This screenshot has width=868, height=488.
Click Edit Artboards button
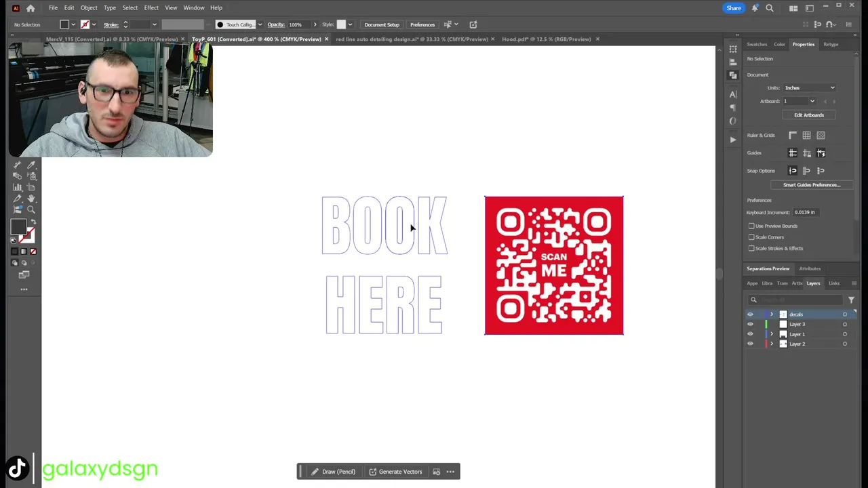[x=809, y=115]
